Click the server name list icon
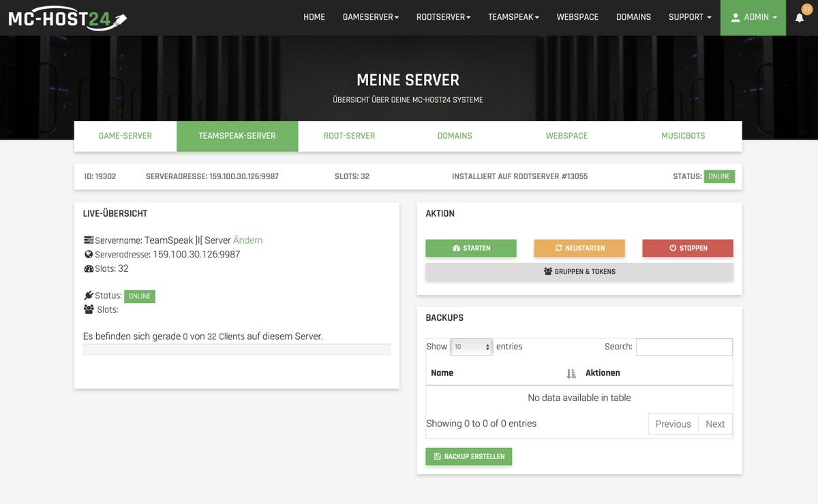 pos(89,240)
